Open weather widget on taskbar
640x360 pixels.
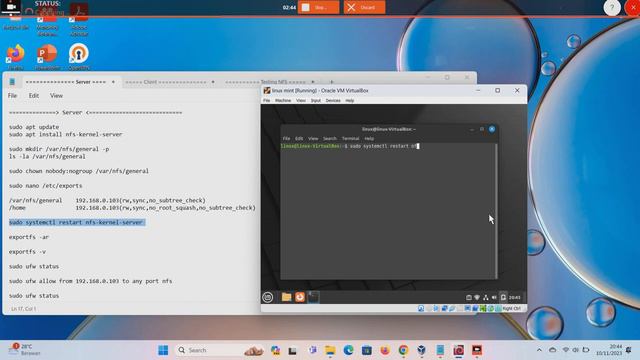25,350
